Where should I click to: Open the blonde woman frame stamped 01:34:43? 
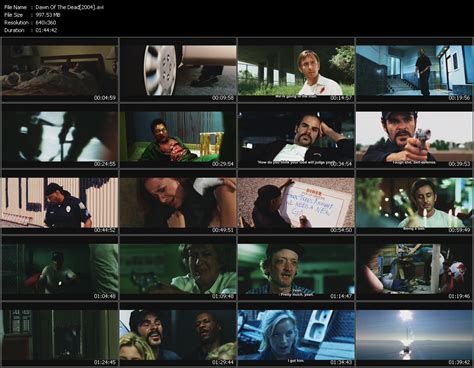(x=296, y=334)
